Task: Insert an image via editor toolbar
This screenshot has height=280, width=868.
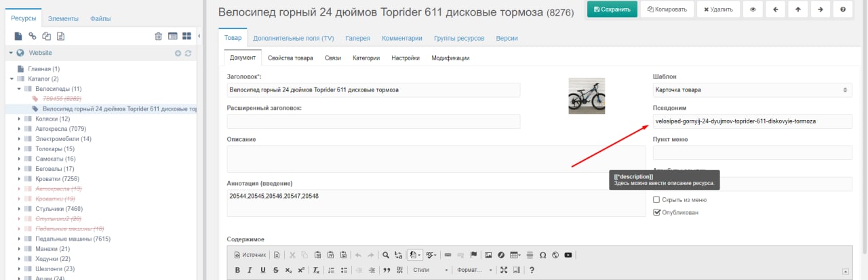Action: tap(488, 255)
